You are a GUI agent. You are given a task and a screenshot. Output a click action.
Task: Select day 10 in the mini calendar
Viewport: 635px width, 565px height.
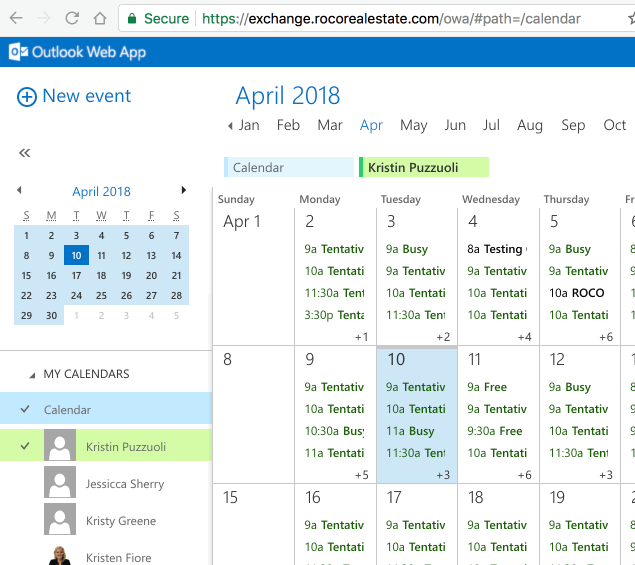[x=76, y=255]
